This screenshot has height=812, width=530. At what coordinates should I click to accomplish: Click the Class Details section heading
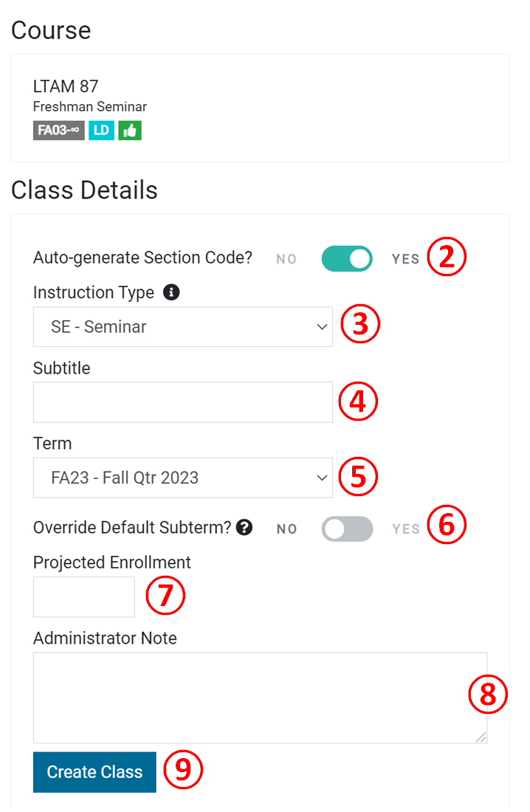pyautogui.click(x=83, y=190)
